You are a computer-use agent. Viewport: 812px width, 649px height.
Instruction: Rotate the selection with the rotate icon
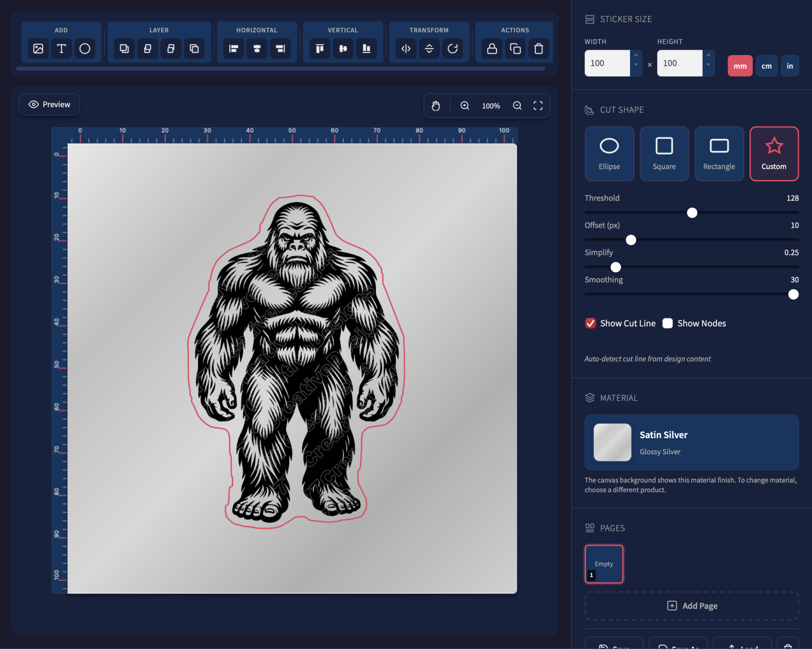point(452,48)
